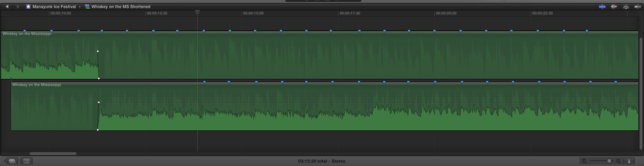
Task: Select upper clip's top volume keyframe
Action: pos(98,51)
